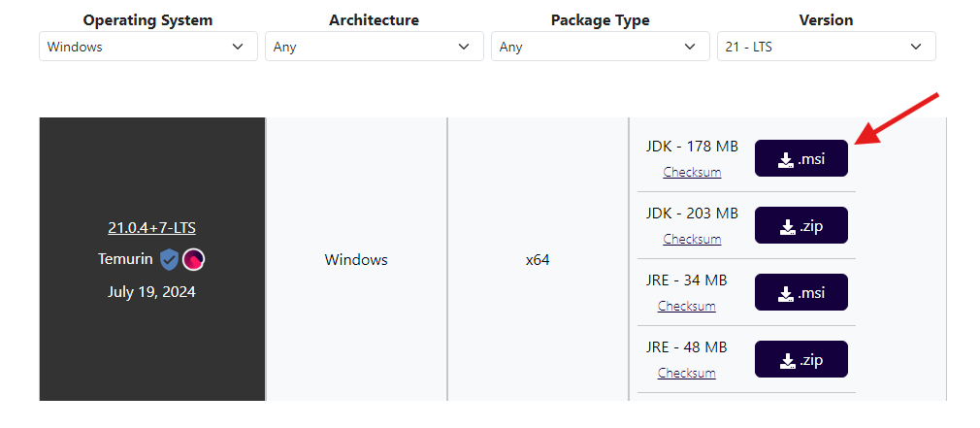Click the Temurin label text
Viewport: 980px width, 428px height.
[125, 259]
